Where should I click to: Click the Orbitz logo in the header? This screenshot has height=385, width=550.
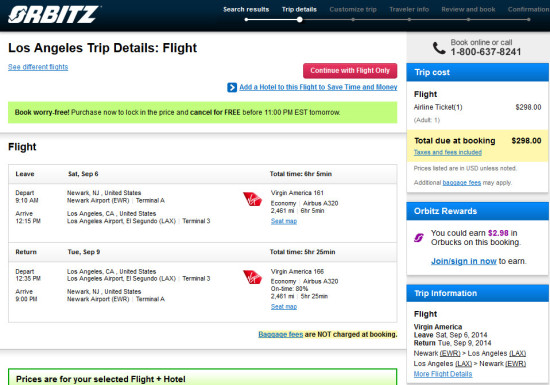[54, 14]
